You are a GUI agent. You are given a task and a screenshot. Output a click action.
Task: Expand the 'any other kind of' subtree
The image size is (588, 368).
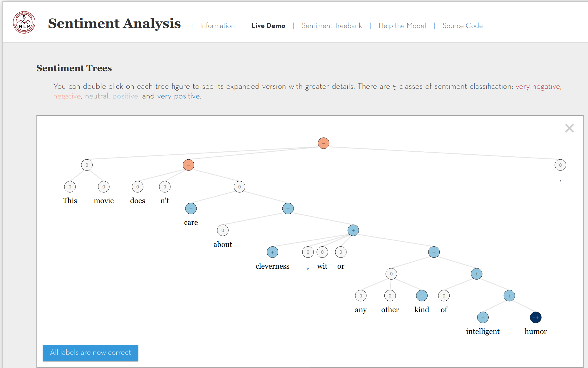click(391, 273)
